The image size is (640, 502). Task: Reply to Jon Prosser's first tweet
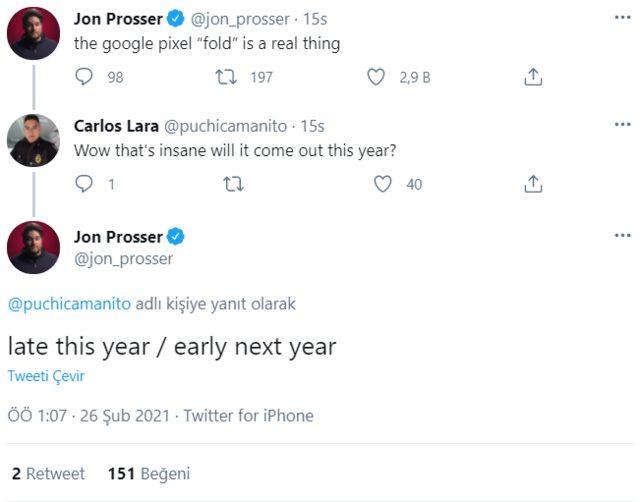coord(84,77)
